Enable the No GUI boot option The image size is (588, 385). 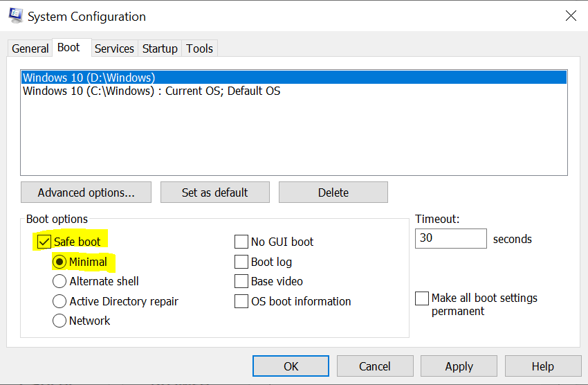[x=241, y=242]
